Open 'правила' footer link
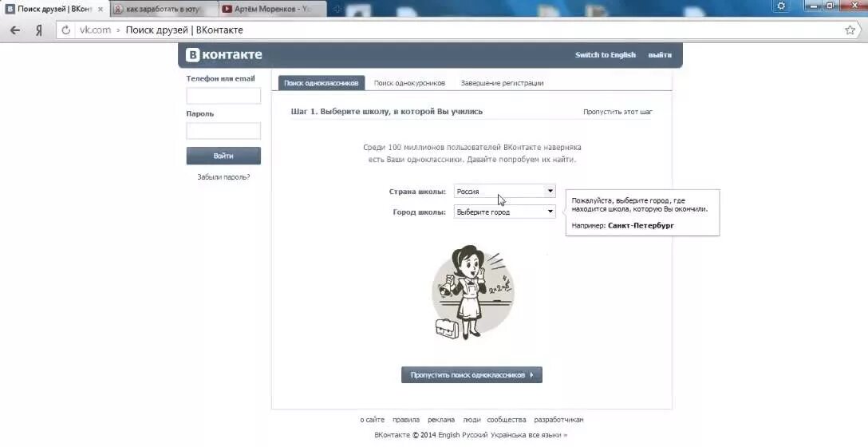The image size is (868, 447). (x=406, y=420)
